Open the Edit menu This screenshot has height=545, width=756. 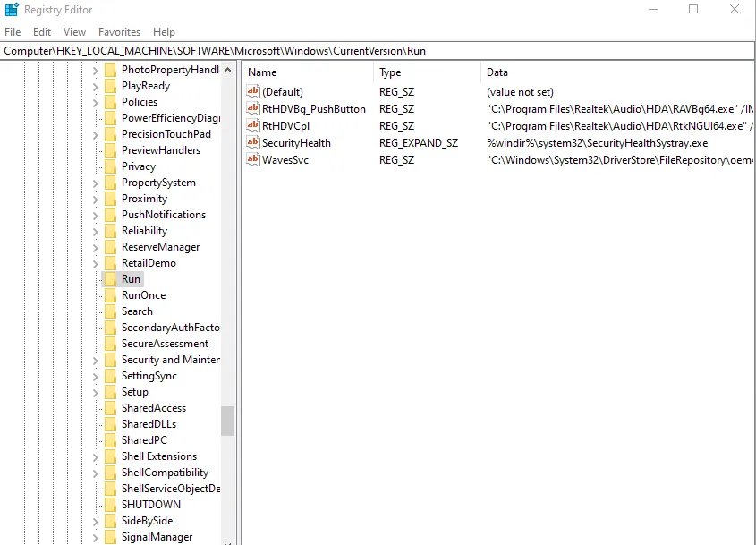(x=42, y=32)
